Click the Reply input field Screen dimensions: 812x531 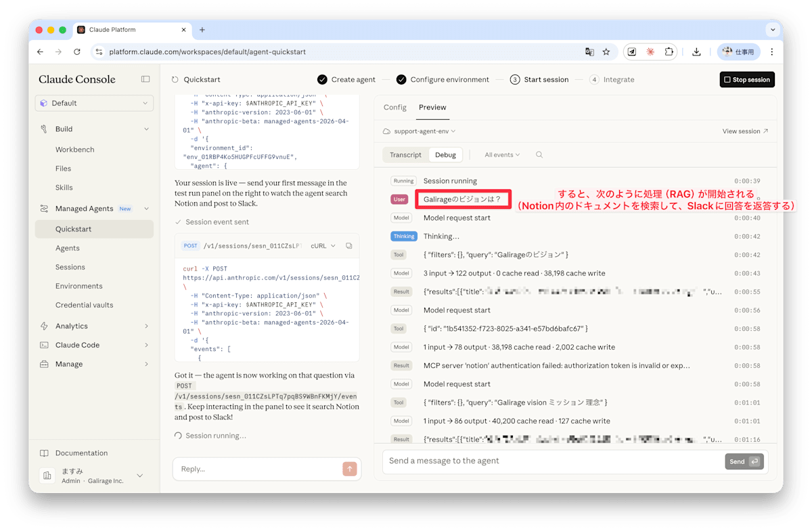tap(257, 469)
